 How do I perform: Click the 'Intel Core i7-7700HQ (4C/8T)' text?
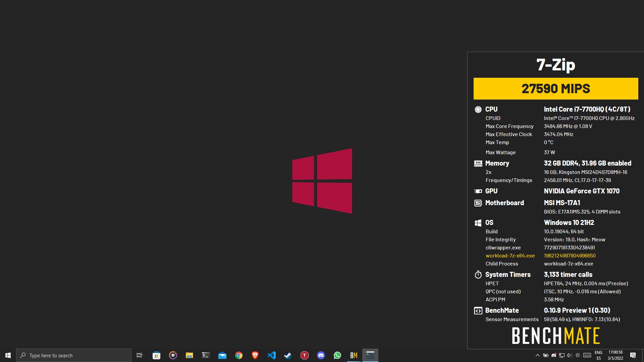tap(587, 109)
